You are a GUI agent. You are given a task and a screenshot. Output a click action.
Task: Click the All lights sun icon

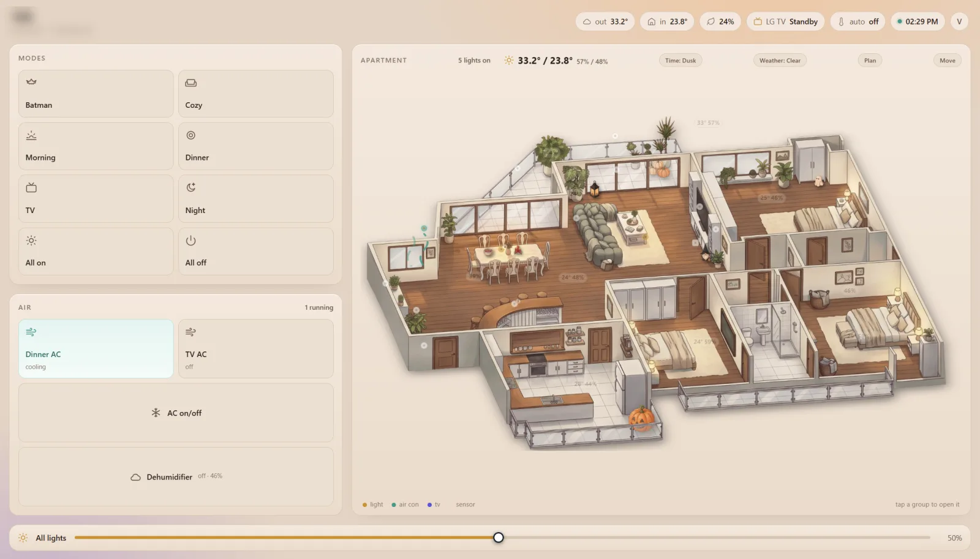click(23, 538)
